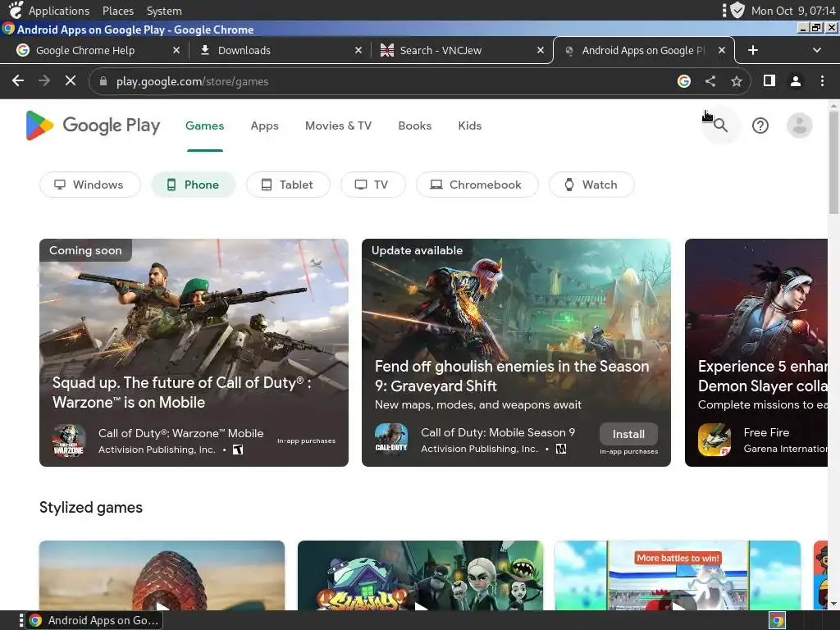
Task: Play the More battles to win video thumbnail
Action: [678, 575]
